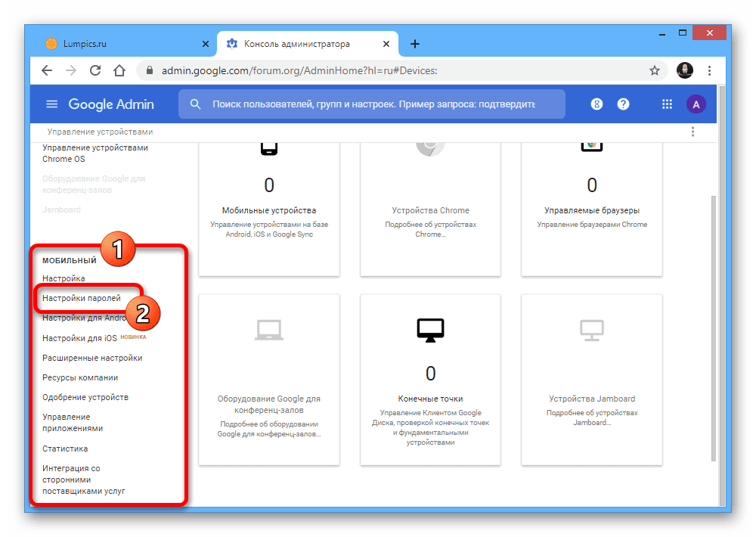The width and height of the screenshot is (756, 537).
Task: Select the Консоль администратора tab
Action: point(308,44)
